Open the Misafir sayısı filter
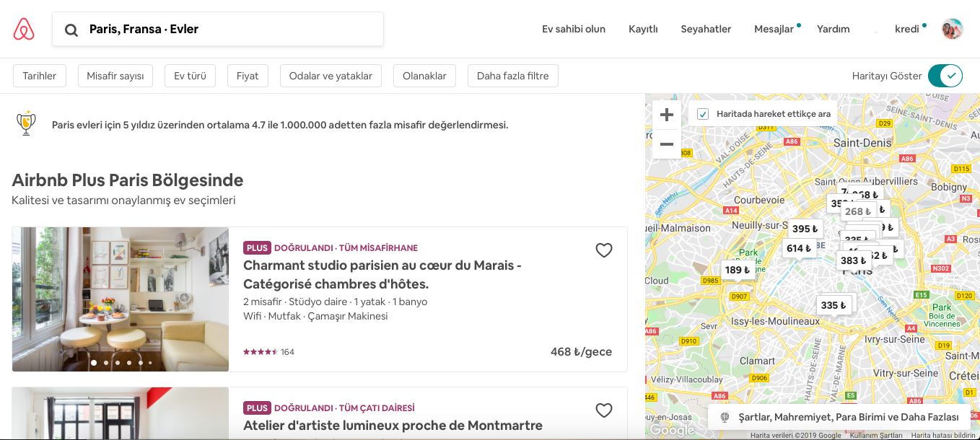 [115, 76]
